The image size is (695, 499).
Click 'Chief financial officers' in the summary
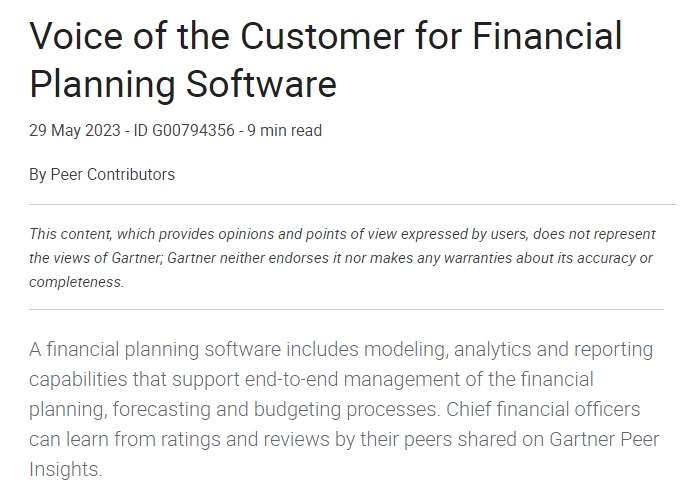coord(543,409)
